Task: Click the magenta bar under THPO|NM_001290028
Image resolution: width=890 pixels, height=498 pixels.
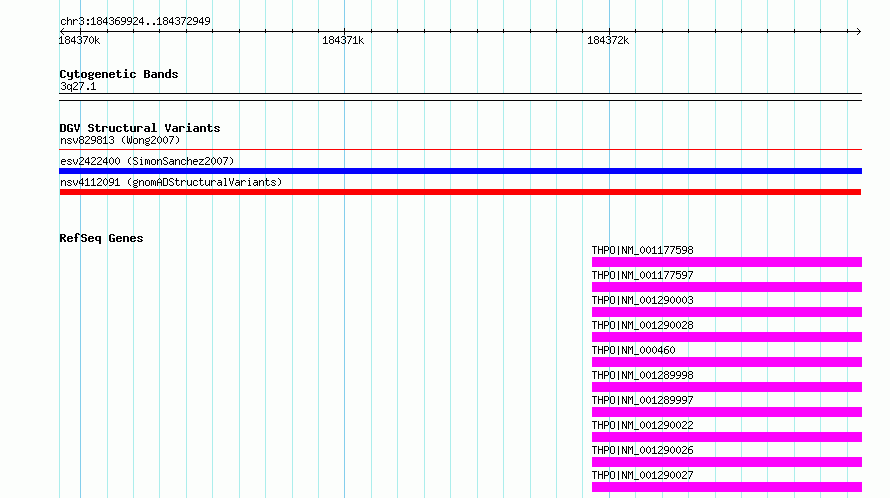Action: tap(727, 337)
